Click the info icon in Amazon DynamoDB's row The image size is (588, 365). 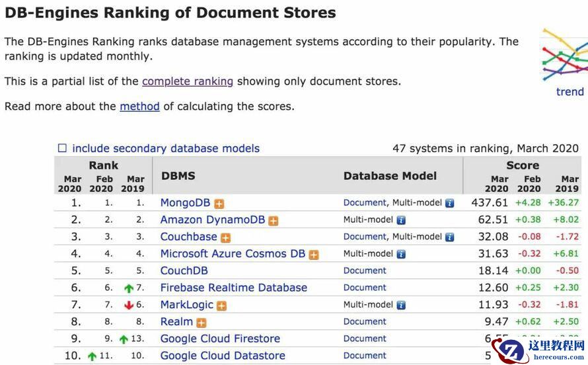click(400, 220)
